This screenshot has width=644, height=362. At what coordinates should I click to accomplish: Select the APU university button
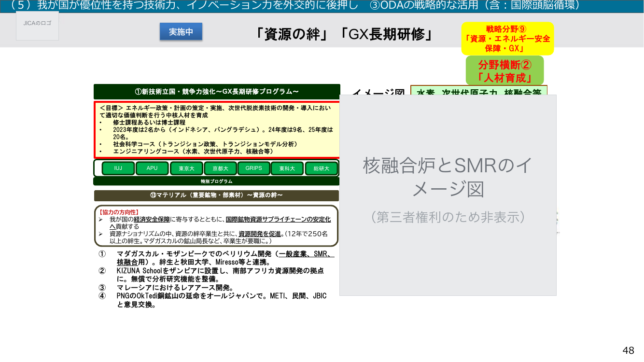point(152,168)
